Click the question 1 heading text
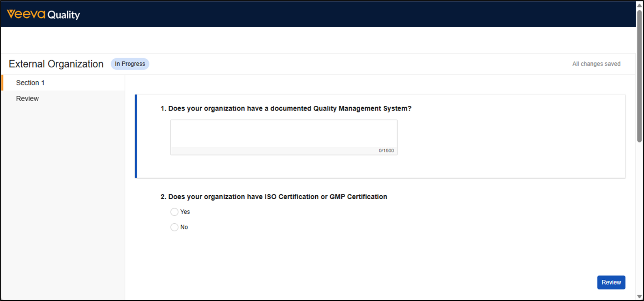 point(286,108)
